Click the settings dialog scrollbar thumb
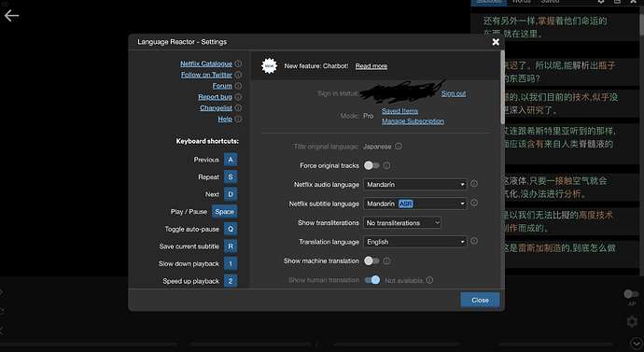 click(502, 87)
